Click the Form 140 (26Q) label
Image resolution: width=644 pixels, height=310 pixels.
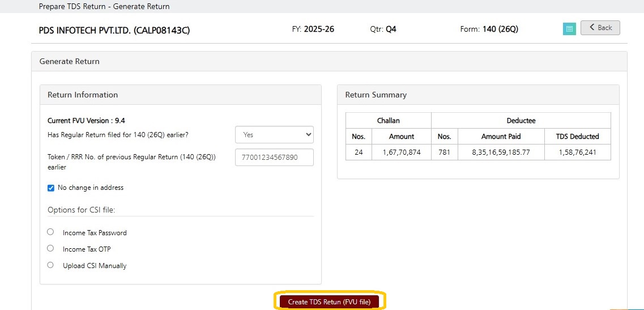point(489,29)
